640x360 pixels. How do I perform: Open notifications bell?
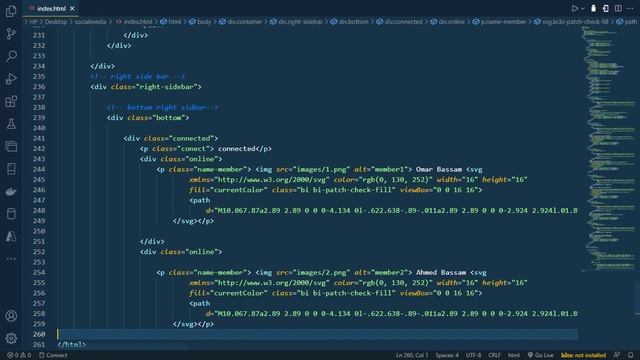(x=631, y=355)
